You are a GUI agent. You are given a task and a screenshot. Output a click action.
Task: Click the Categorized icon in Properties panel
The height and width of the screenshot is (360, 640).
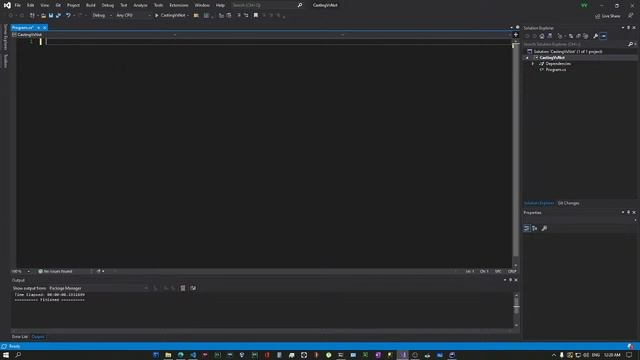click(527, 228)
